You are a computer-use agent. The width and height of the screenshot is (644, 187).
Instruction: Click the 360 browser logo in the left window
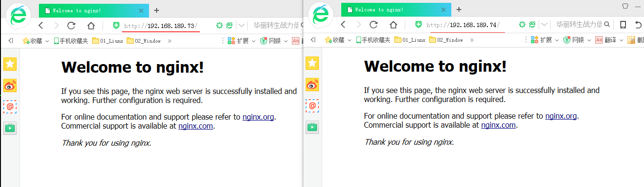(19, 16)
